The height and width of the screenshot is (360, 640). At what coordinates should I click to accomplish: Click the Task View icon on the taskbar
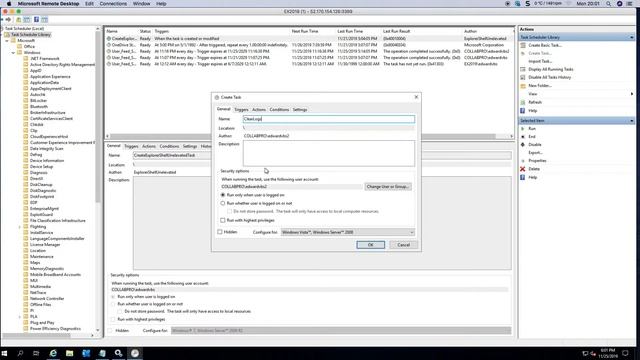(36, 353)
